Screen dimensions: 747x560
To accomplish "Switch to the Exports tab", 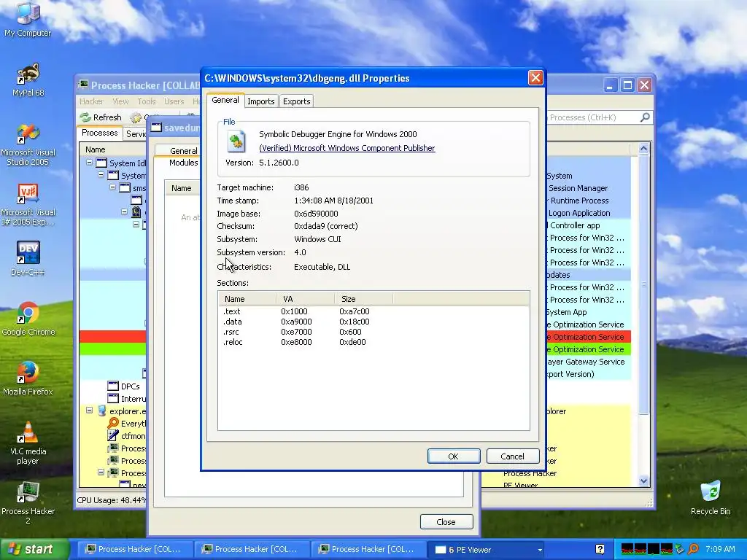I will (x=296, y=101).
